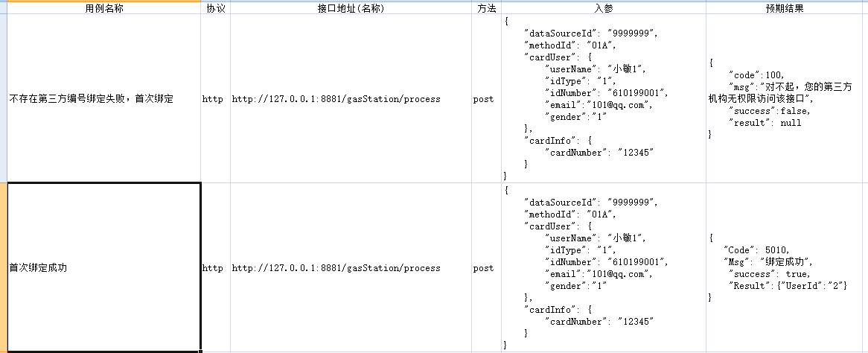Select http protocol cell in 首次绑定成功 row
This screenshot has height=353, width=868.
(216, 267)
